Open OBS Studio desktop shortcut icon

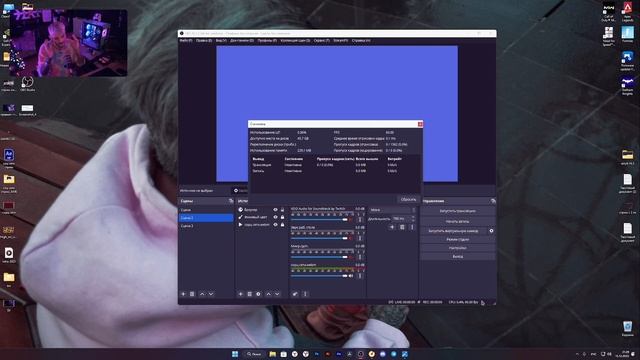click(x=27, y=83)
